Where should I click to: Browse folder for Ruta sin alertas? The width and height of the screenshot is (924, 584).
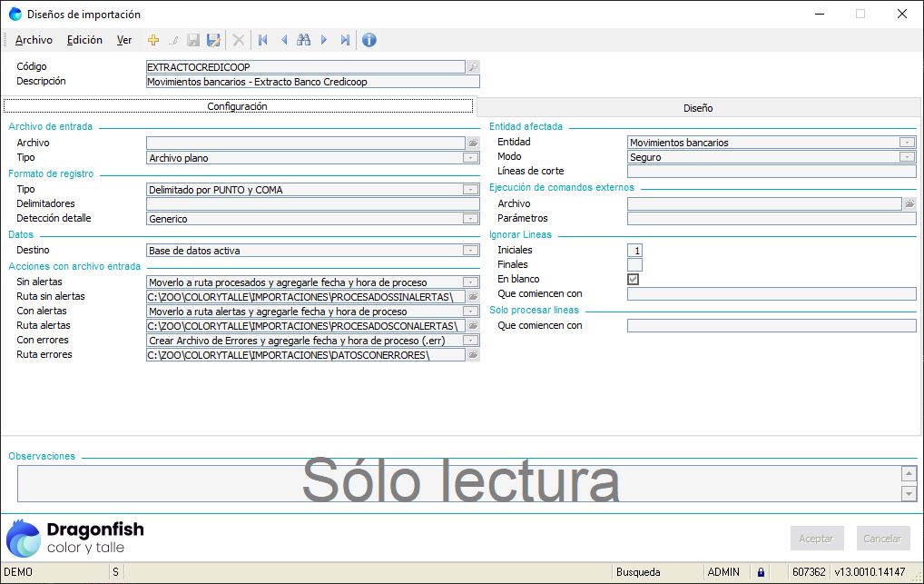click(473, 297)
